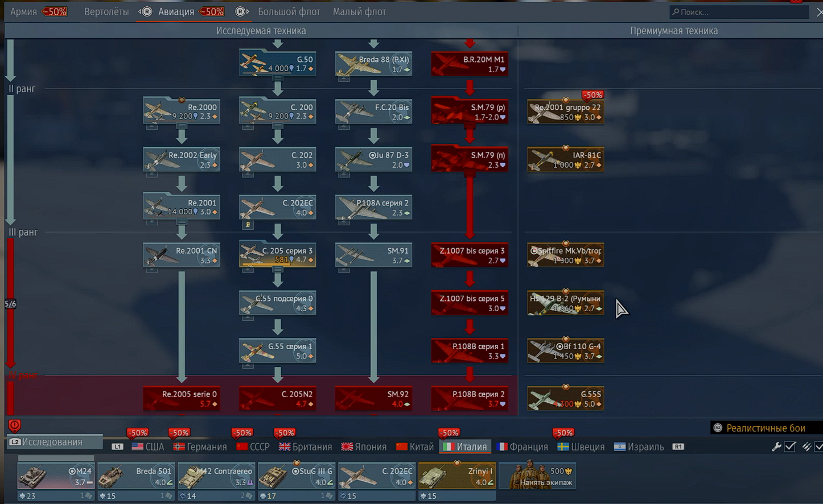Open premium IAR-81C aircraft
823x504 pixels.
(x=566, y=160)
